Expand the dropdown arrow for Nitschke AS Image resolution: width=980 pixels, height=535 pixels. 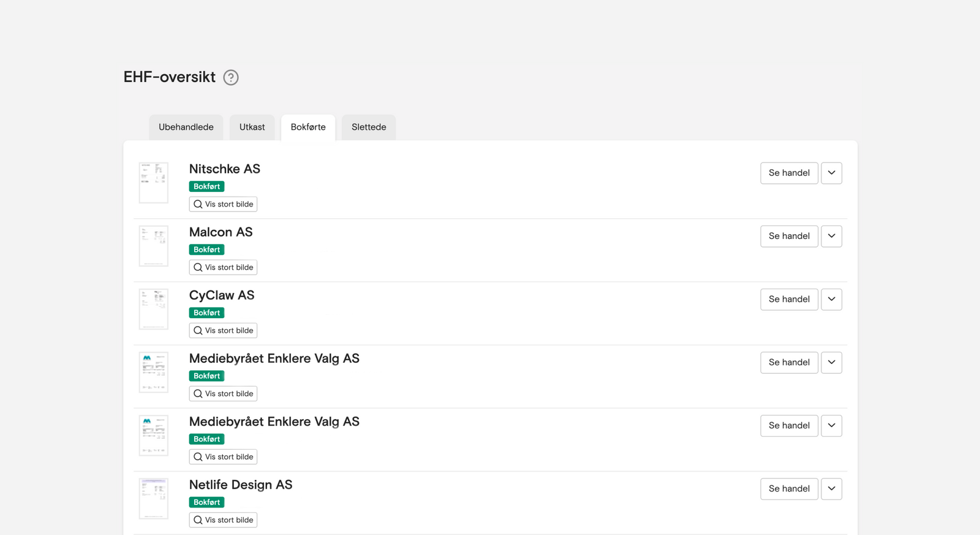831,173
